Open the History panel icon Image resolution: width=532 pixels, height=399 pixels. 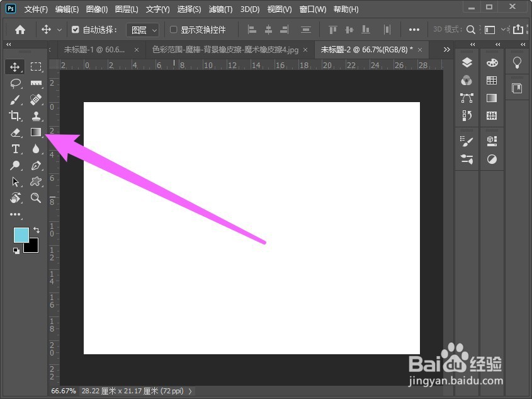(x=467, y=116)
